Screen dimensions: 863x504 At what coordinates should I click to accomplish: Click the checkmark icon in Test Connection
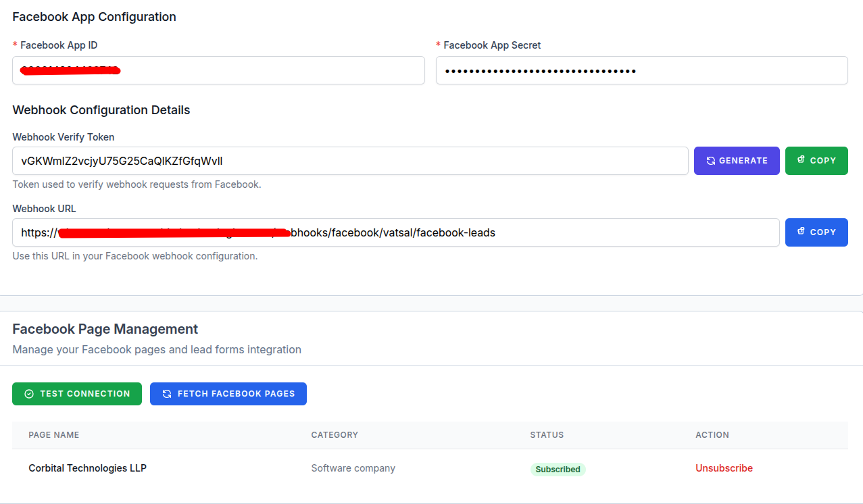coord(29,394)
